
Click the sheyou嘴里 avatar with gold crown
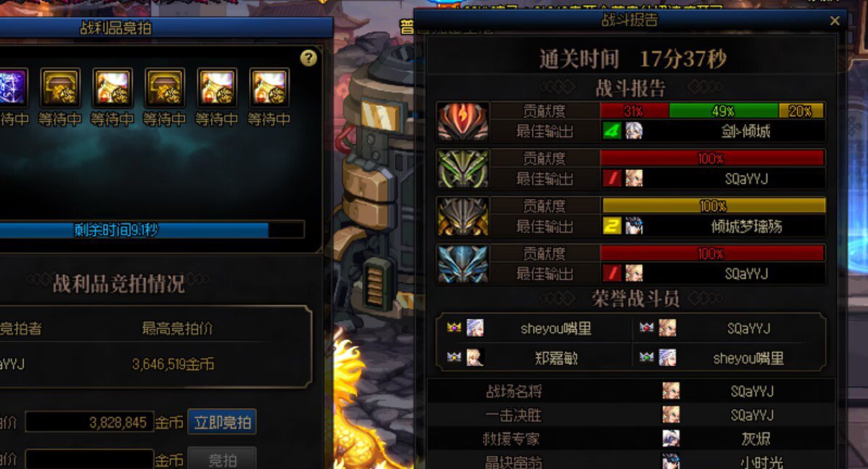point(475,328)
